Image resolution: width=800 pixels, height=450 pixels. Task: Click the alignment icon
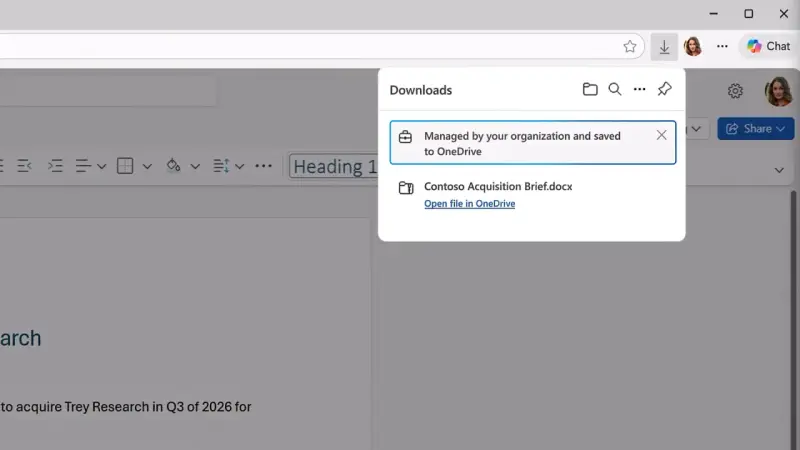(x=83, y=166)
